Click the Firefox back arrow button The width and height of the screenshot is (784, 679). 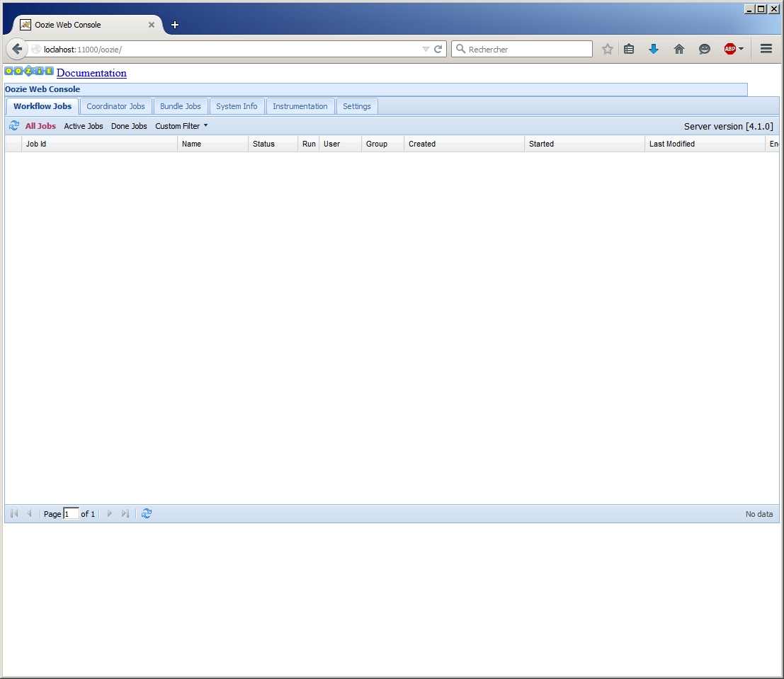[17, 49]
